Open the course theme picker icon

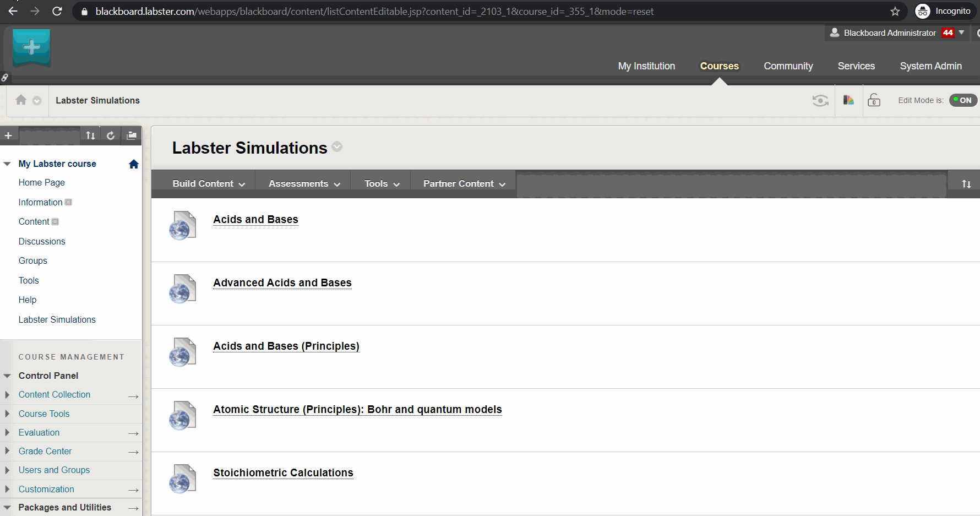848,100
